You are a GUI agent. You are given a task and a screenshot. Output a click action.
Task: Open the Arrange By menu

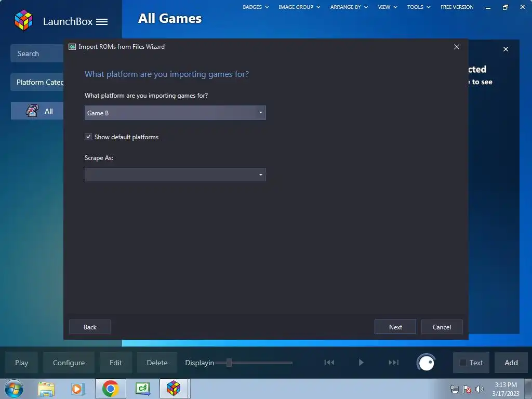(x=349, y=7)
